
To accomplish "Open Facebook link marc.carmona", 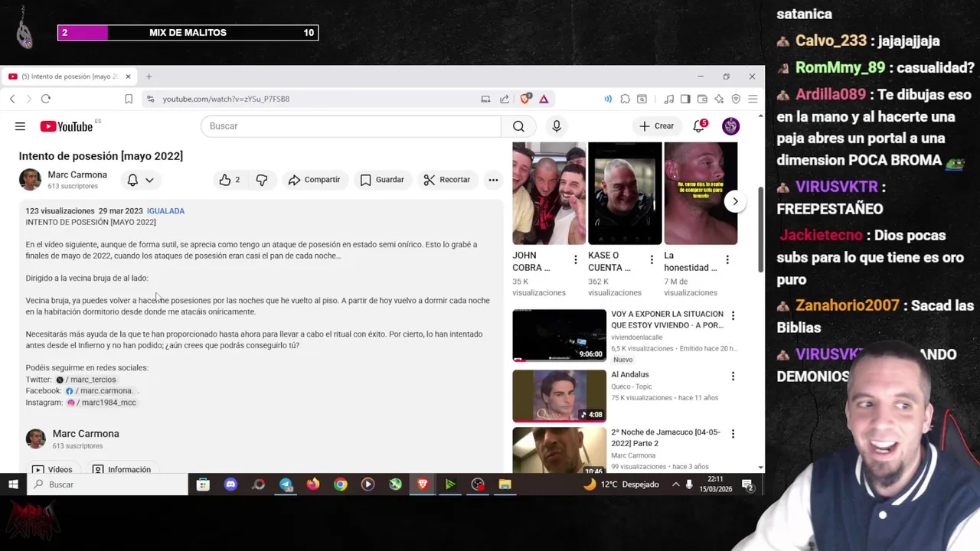I will tap(99, 391).
